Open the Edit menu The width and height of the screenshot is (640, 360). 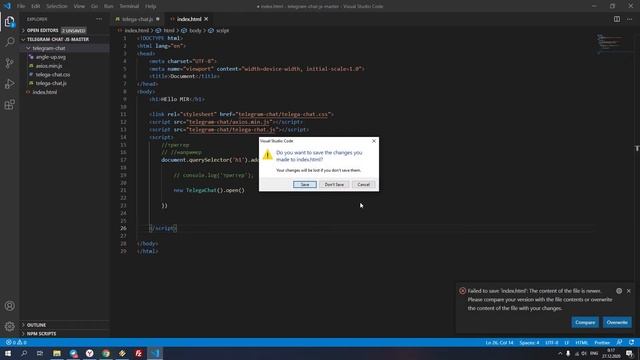[36, 6]
